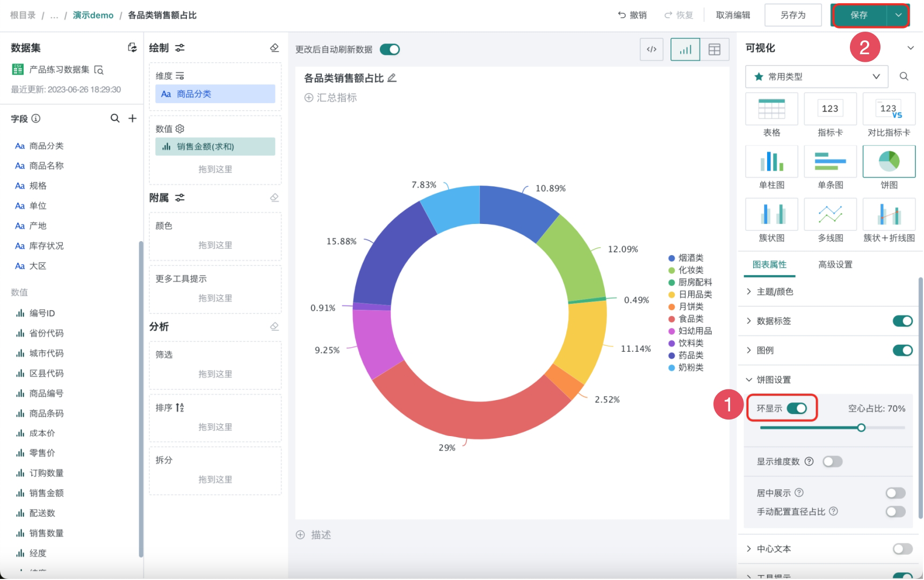Clear the 绘制 section with eraser icon
The width and height of the screenshot is (924, 580).
point(275,48)
